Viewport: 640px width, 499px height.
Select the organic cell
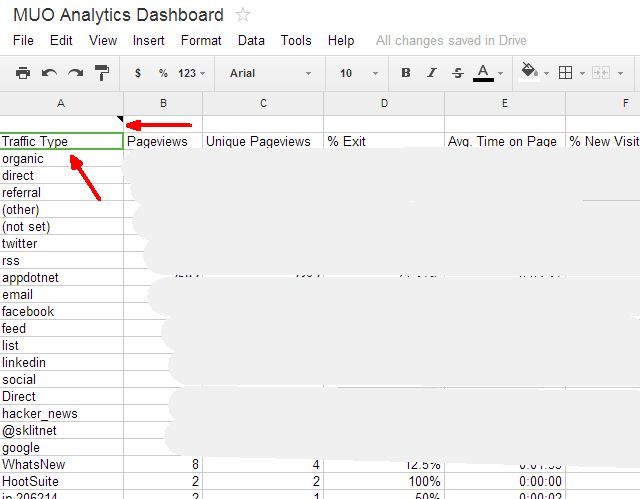pos(61,158)
